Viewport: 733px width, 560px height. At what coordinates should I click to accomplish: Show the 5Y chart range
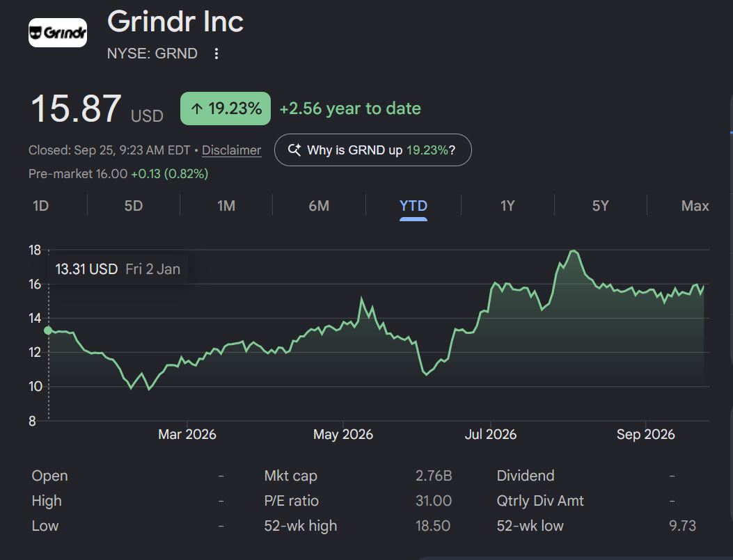(x=600, y=205)
